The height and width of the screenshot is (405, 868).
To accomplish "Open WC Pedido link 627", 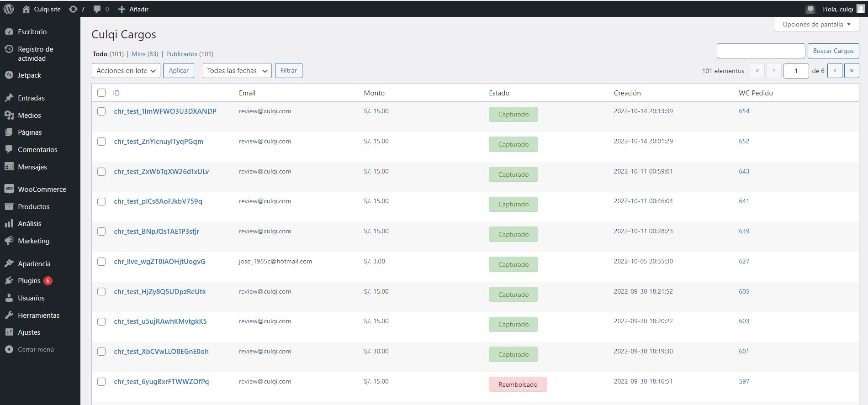I will tap(744, 261).
